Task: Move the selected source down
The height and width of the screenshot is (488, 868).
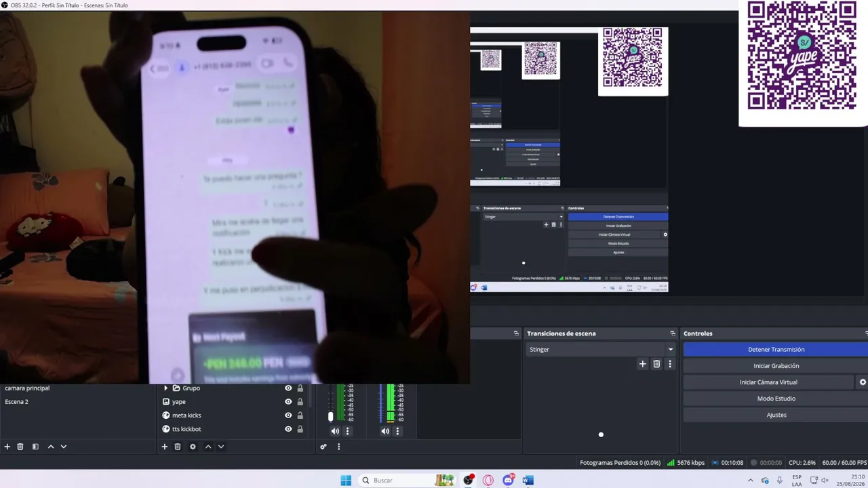Action: [221, 447]
